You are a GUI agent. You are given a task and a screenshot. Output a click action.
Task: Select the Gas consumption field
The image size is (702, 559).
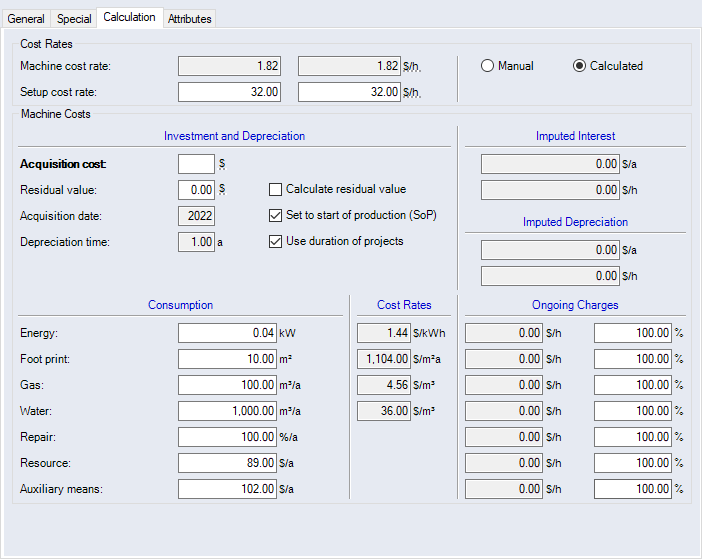228,385
